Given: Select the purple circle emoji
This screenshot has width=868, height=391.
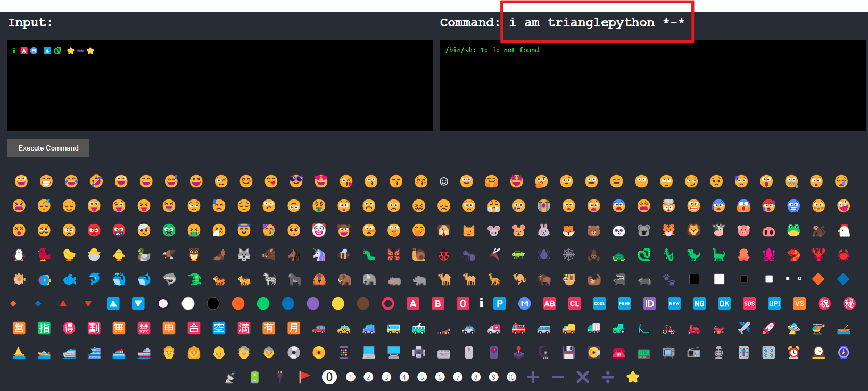Looking at the screenshot, I should [313, 304].
